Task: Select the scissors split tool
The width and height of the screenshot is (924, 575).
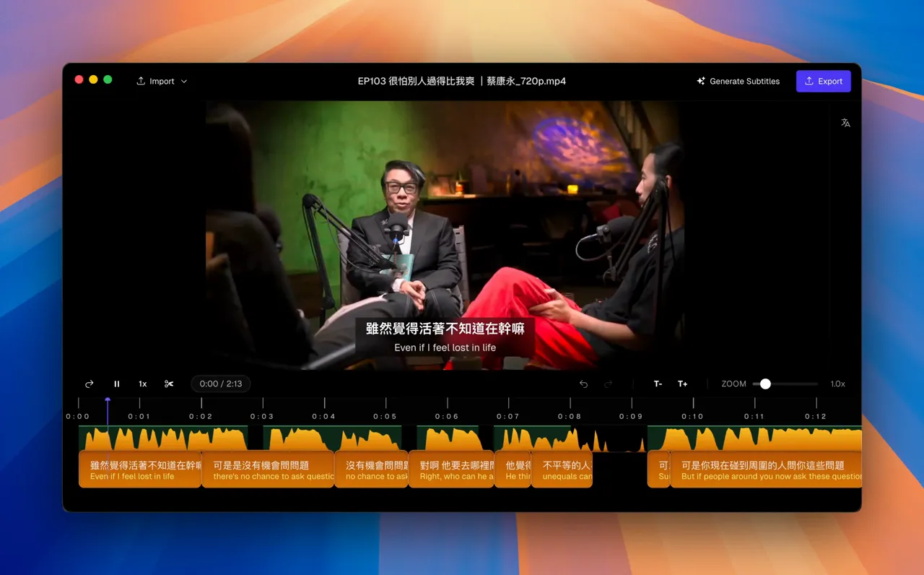Action: [169, 384]
